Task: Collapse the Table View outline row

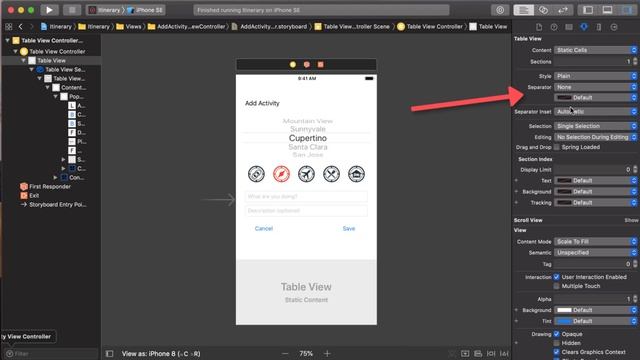Action: tap(23, 60)
